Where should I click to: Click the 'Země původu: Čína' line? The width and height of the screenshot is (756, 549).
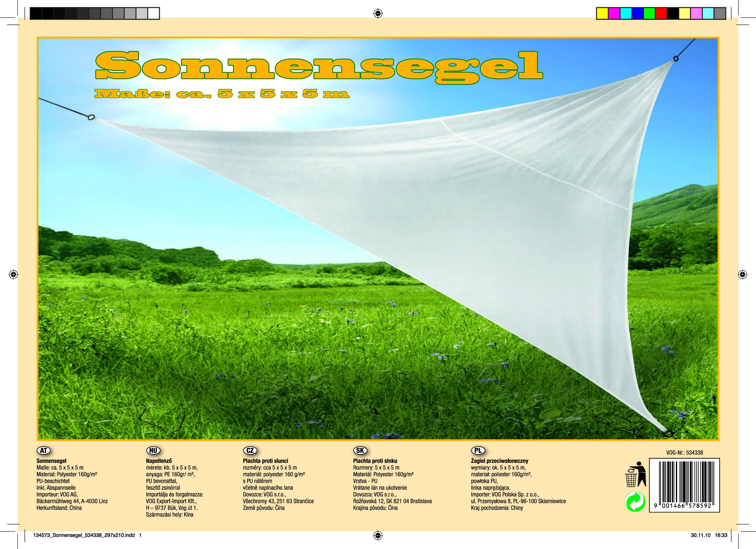coord(264,508)
